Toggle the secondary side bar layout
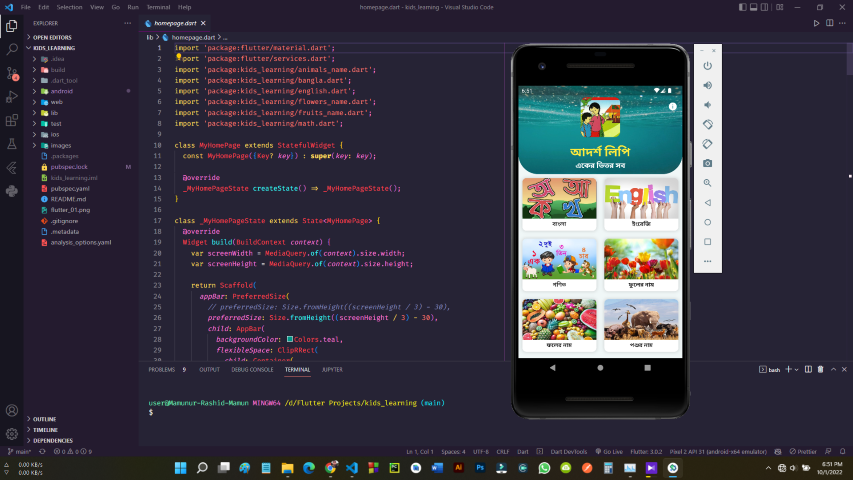The width and height of the screenshot is (853, 480). [764, 7]
